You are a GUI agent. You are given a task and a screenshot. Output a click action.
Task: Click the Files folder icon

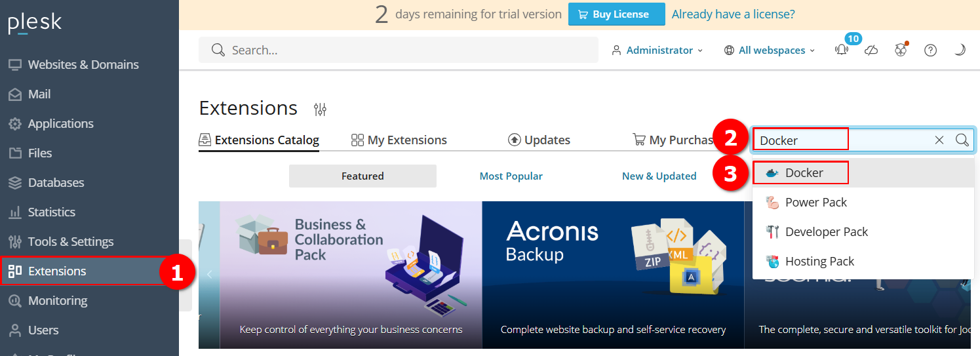coord(15,153)
